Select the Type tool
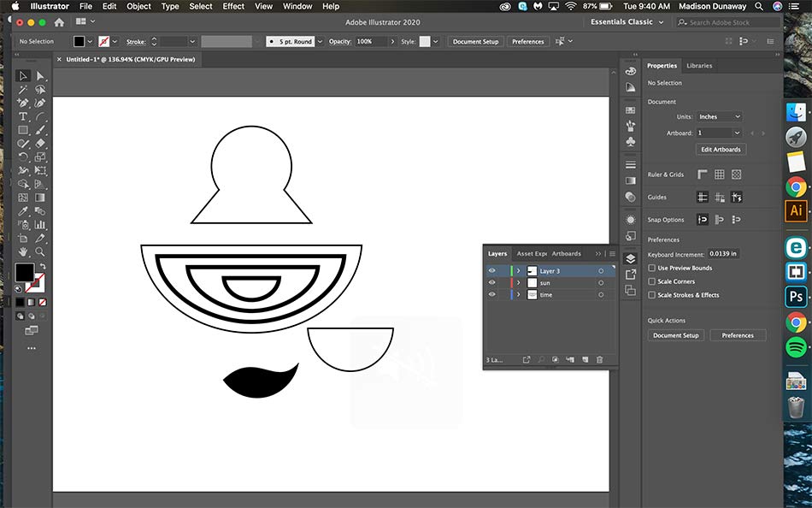The height and width of the screenshot is (508, 812). pyautogui.click(x=23, y=116)
